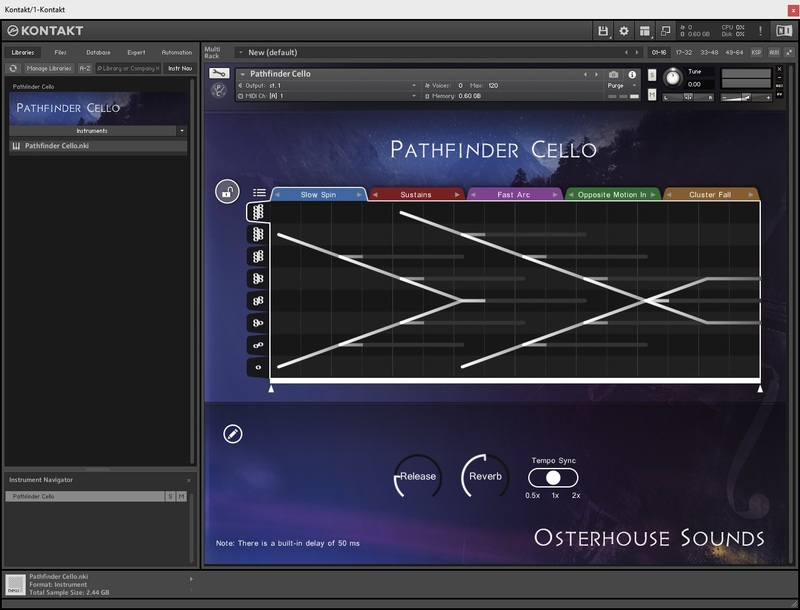Toggle the Tempo Sync switch
The height and width of the screenshot is (610, 800).
553,477
